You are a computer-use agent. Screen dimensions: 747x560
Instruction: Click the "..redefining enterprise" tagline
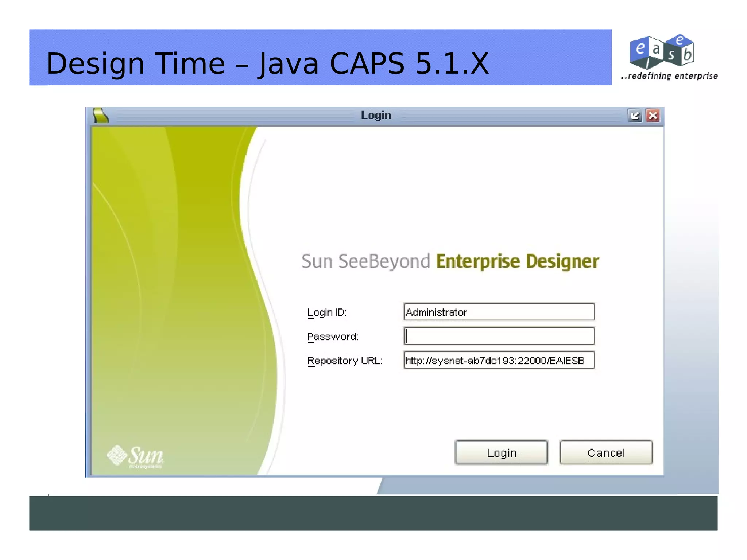click(670, 76)
